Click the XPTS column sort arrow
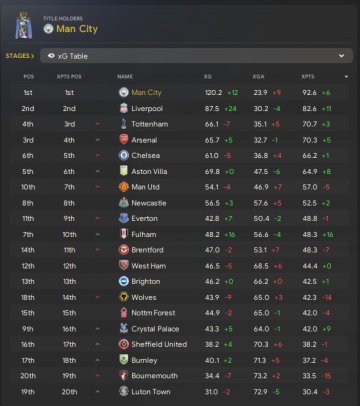Screen dimensions: 360x406 346,77
